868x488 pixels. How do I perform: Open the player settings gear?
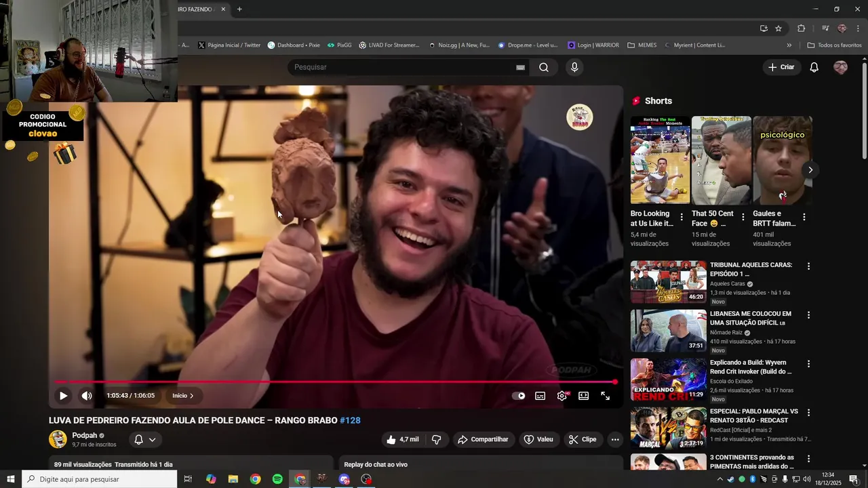[562, 396]
